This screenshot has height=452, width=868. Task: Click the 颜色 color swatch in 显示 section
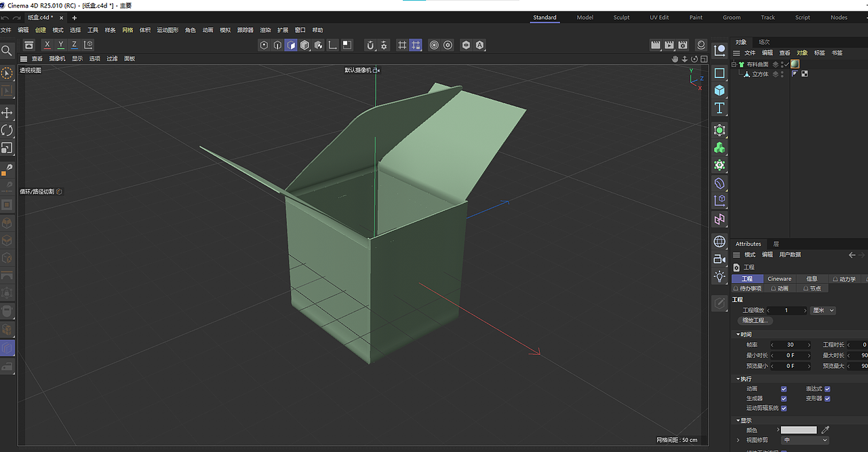coord(799,430)
